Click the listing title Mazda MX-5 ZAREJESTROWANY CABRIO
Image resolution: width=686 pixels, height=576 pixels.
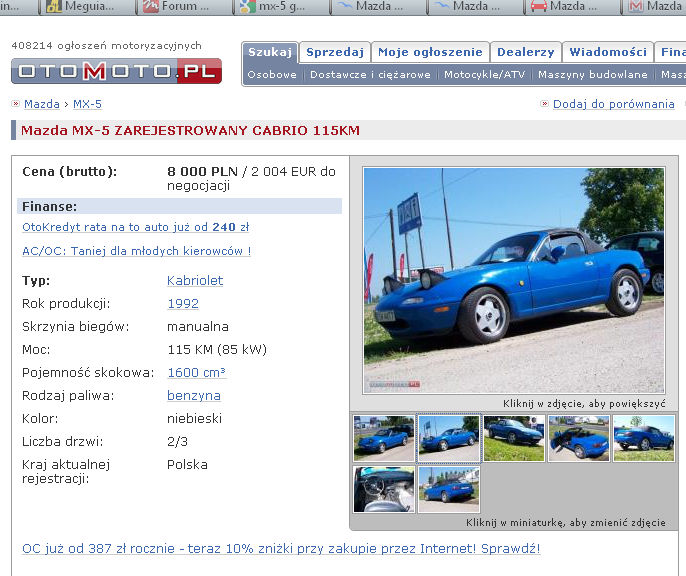190,130
